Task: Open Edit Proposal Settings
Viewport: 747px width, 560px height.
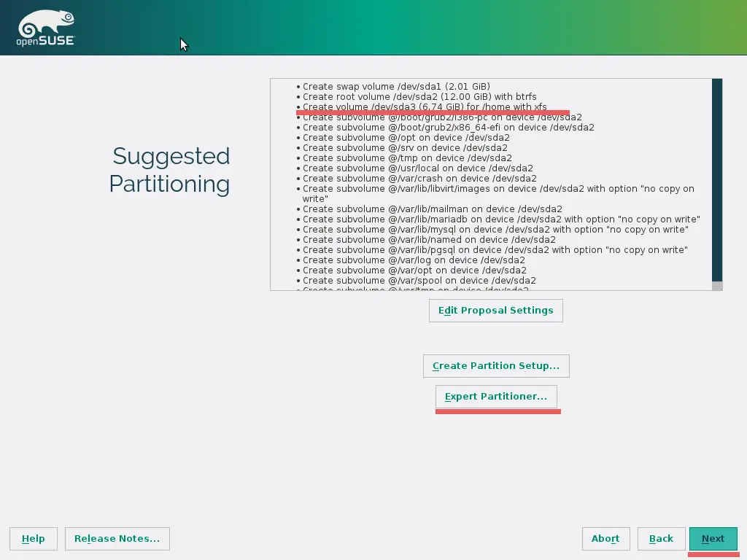Action: 495,311
